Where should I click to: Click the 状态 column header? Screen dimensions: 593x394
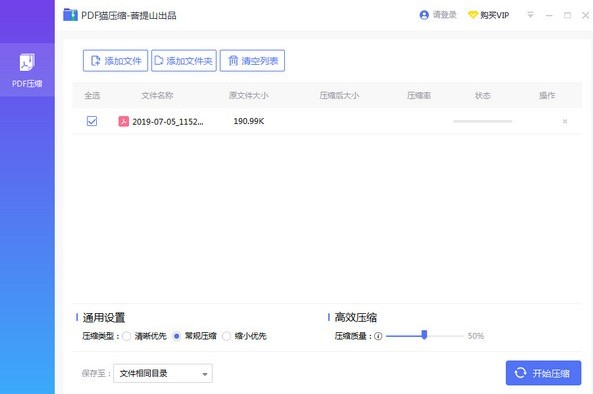(x=483, y=95)
